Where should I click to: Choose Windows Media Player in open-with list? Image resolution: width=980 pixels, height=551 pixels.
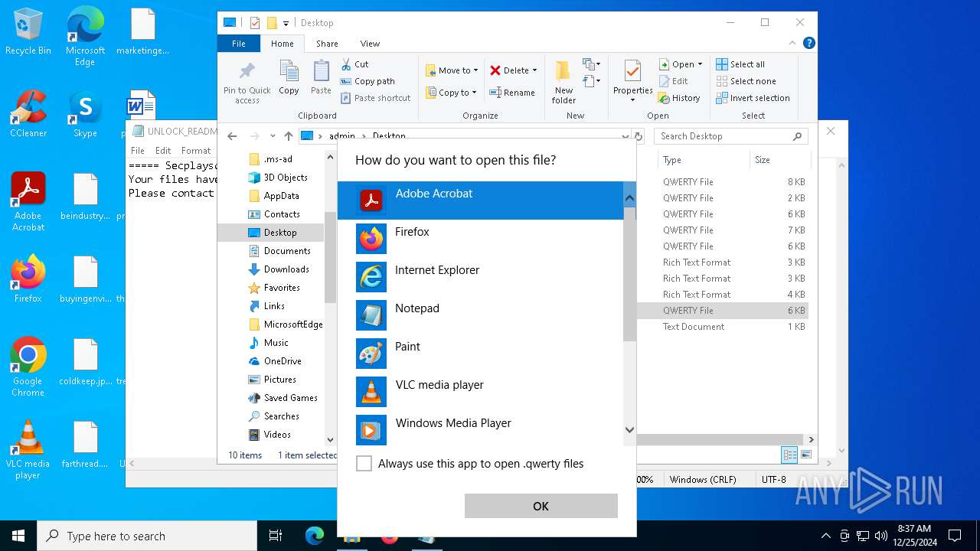[481, 429]
